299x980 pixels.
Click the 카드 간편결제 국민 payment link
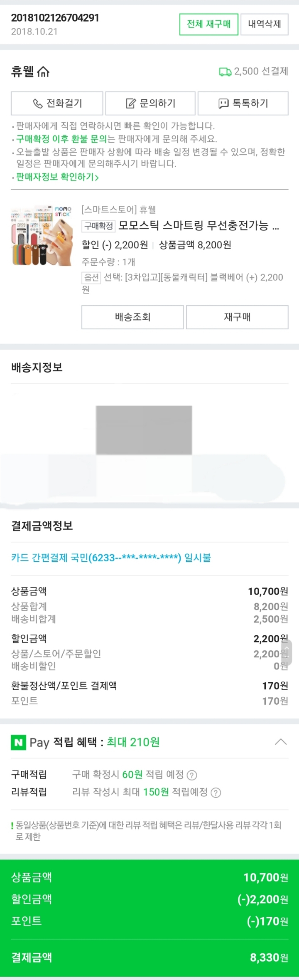(111, 558)
